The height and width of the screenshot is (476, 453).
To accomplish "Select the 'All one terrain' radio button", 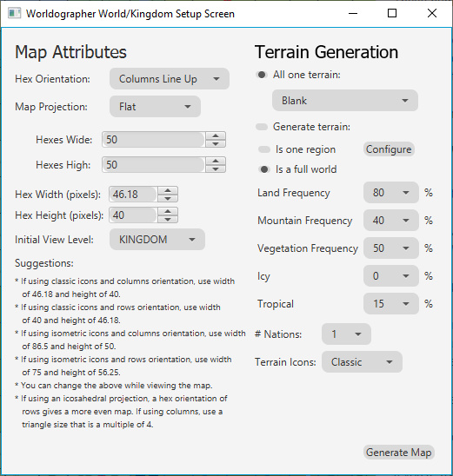I will 262,75.
